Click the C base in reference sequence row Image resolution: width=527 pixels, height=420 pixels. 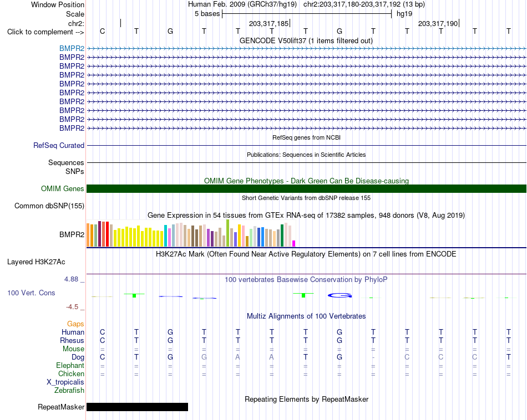103,31
